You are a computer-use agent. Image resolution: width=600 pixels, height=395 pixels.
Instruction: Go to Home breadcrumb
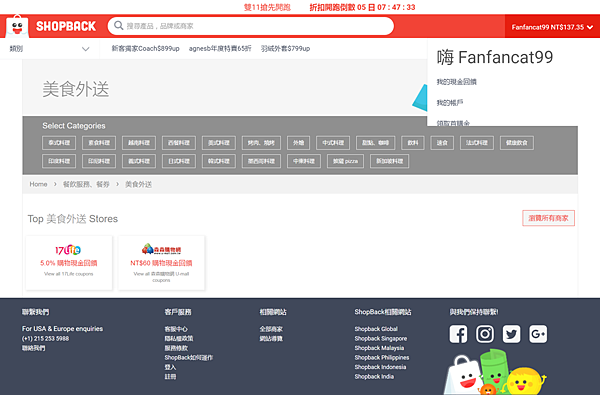point(38,184)
